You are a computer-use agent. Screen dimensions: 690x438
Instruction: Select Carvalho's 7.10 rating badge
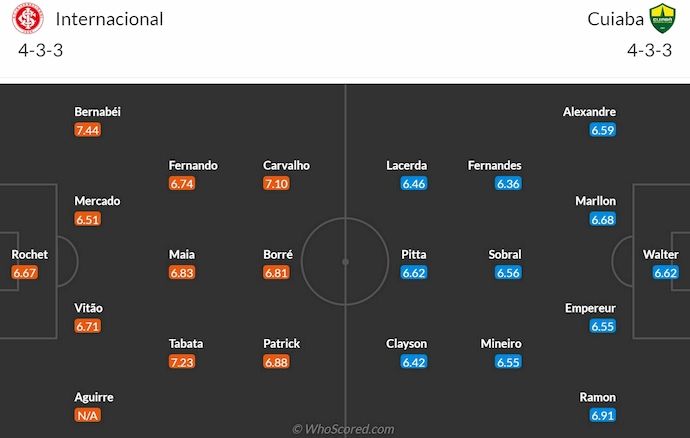(x=277, y=184)
